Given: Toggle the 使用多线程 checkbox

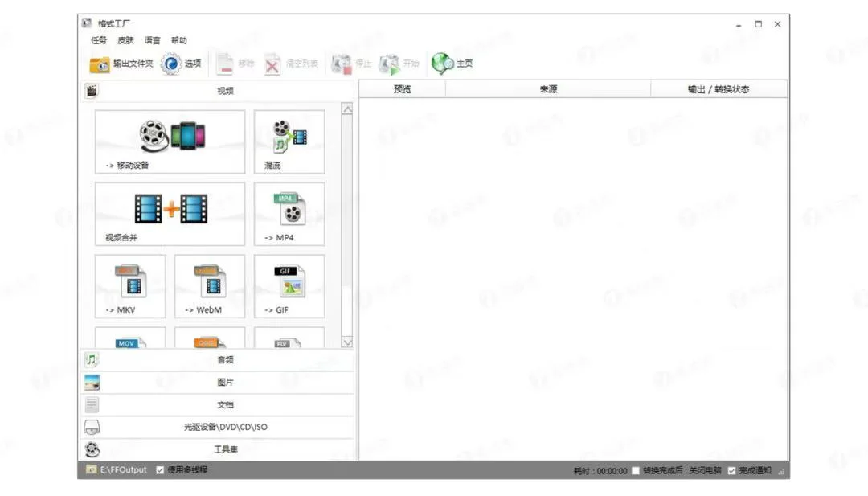Looking at the screenshot, I should tap(159, 469).
